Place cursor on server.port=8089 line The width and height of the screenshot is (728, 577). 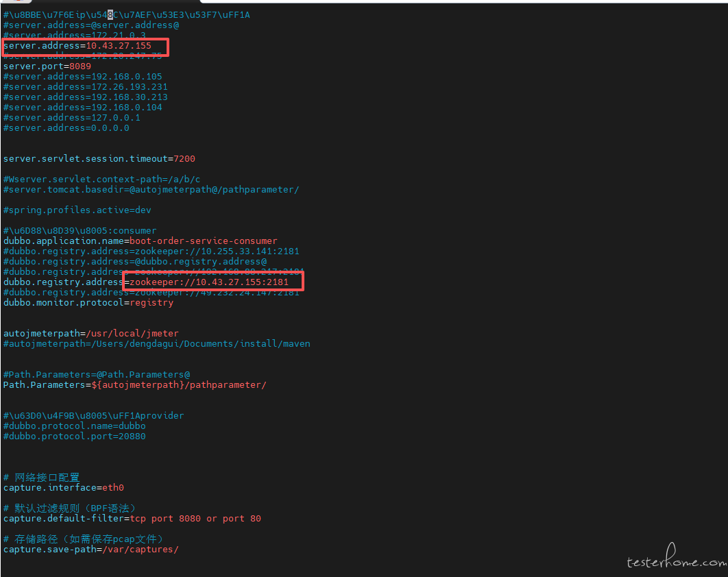pos(47,66)
